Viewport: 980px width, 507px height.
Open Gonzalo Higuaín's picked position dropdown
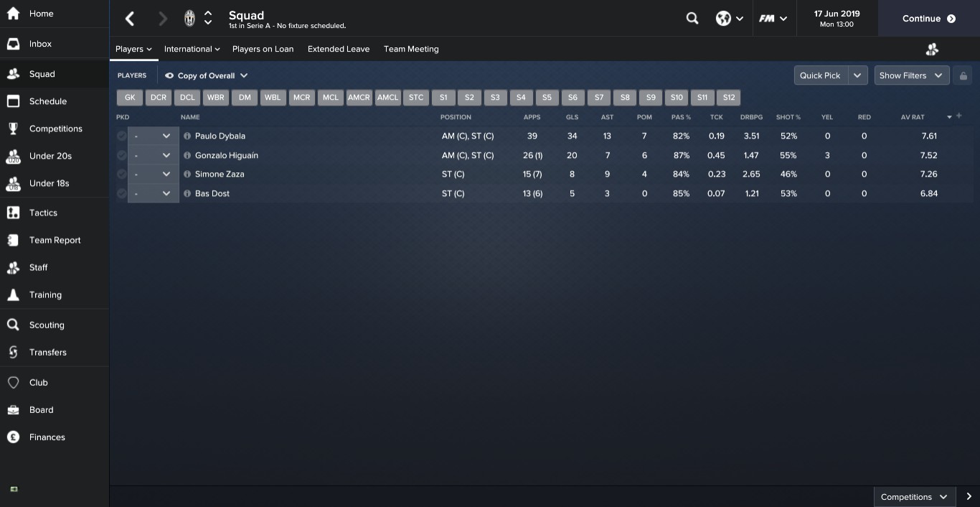(154, 155)
